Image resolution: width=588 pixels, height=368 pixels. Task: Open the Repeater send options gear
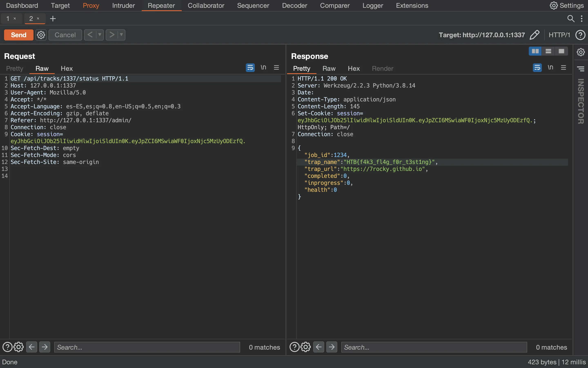tap(41, 35)
